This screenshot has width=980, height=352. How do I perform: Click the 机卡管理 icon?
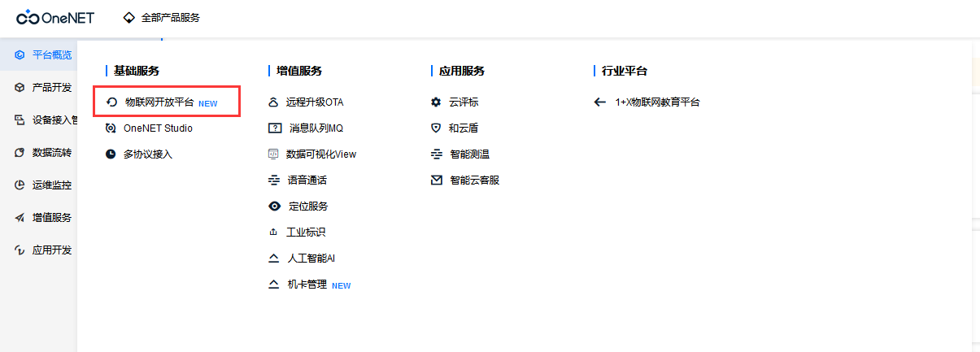[x=273, y=285]
